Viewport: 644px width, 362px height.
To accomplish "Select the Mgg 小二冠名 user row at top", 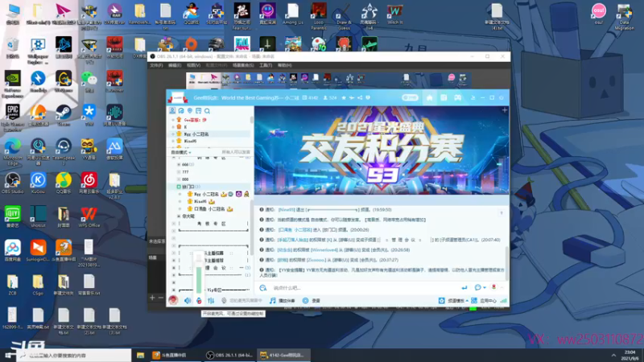I will 211,134.
